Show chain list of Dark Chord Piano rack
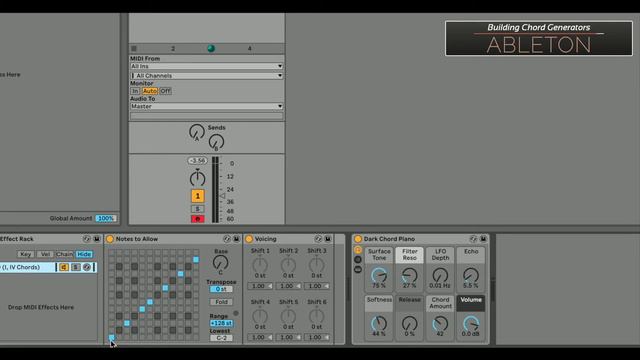The height and width of the screenshot is (360, 640). [x=358, y=260]
